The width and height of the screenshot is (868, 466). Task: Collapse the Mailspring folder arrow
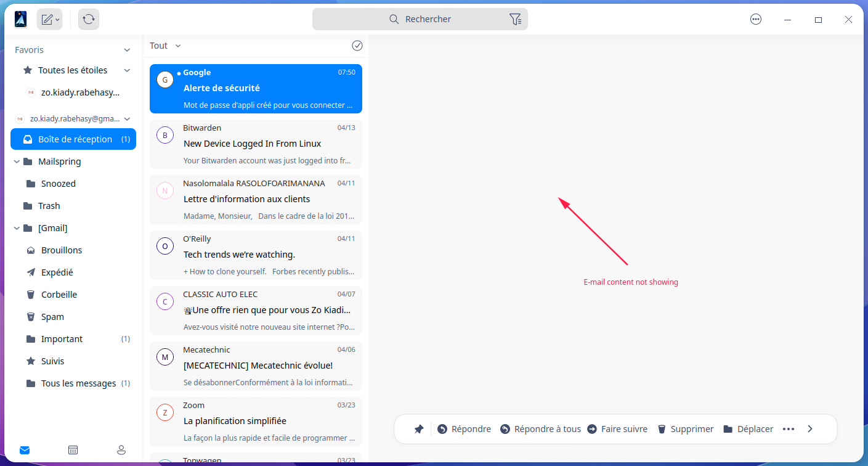pyautogui.click(x=17, y=161)
